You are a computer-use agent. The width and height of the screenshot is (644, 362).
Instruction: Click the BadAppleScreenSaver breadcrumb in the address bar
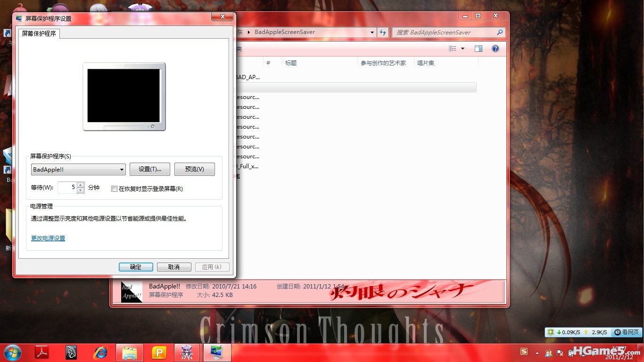(x=285, y=32)
